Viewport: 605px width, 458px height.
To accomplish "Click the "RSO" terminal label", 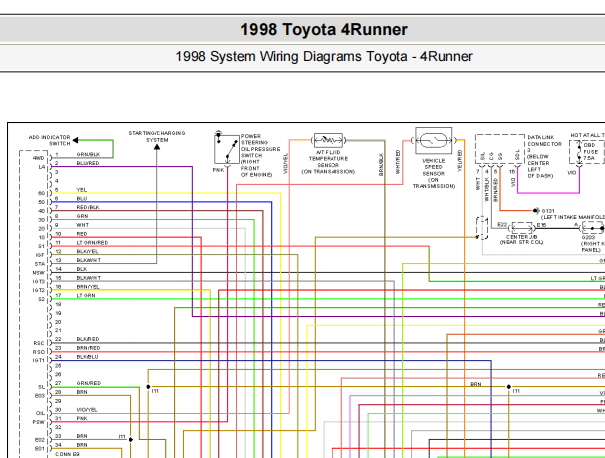I will tap(39, 352).
